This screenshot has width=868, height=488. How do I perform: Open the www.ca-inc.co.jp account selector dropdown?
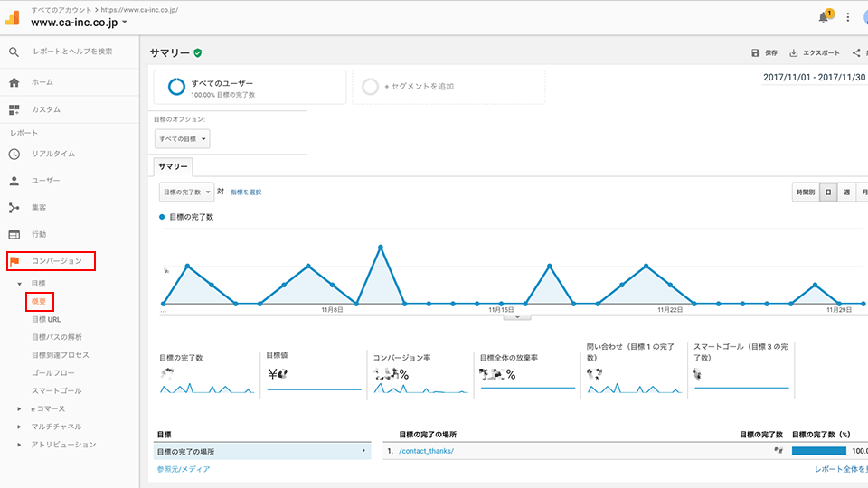pyautogui.click(x=80, y=23)
